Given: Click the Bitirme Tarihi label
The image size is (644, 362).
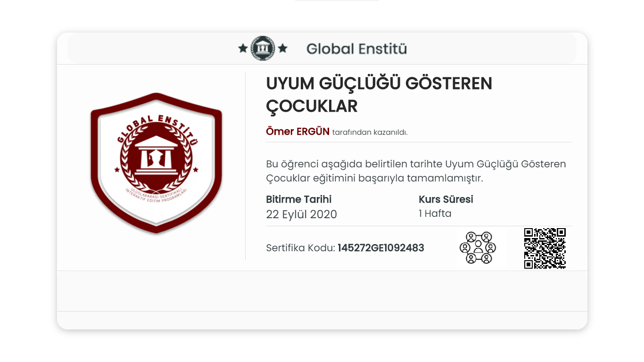Looking at the screenshot, I should point(299,199).
